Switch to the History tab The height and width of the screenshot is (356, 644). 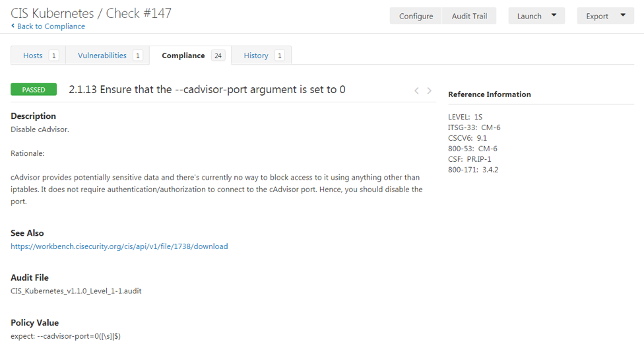[x=261, y=55]
